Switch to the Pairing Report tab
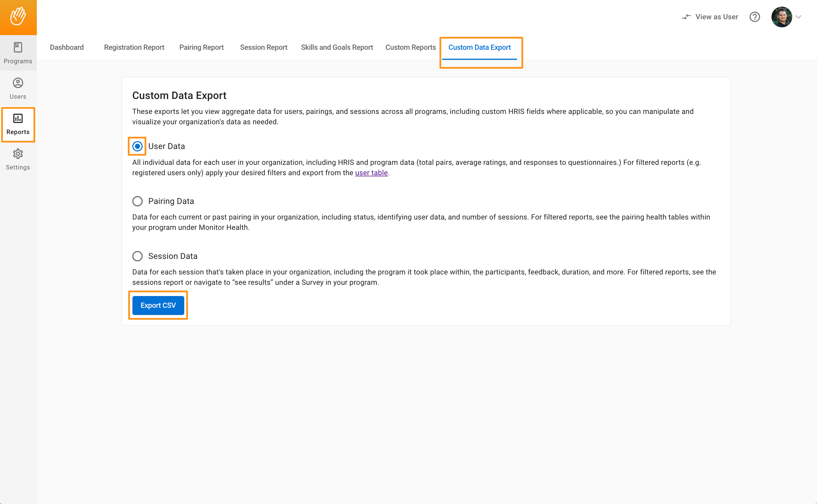The height and width of the screenshot is (504, 817). tap(202, 47)
